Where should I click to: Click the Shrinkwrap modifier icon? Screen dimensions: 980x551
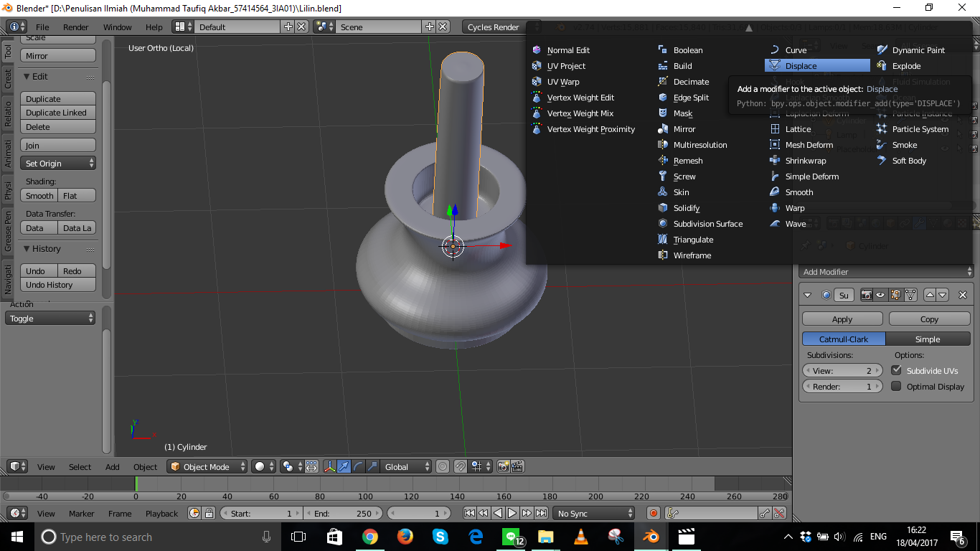tap(775, 161)
